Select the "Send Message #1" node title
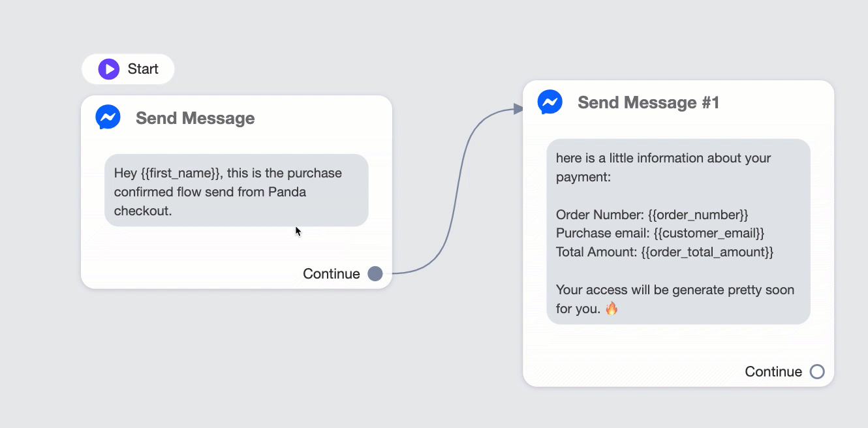Image resolution: width=868 pixels, height=428 pixels. [649, 102]
